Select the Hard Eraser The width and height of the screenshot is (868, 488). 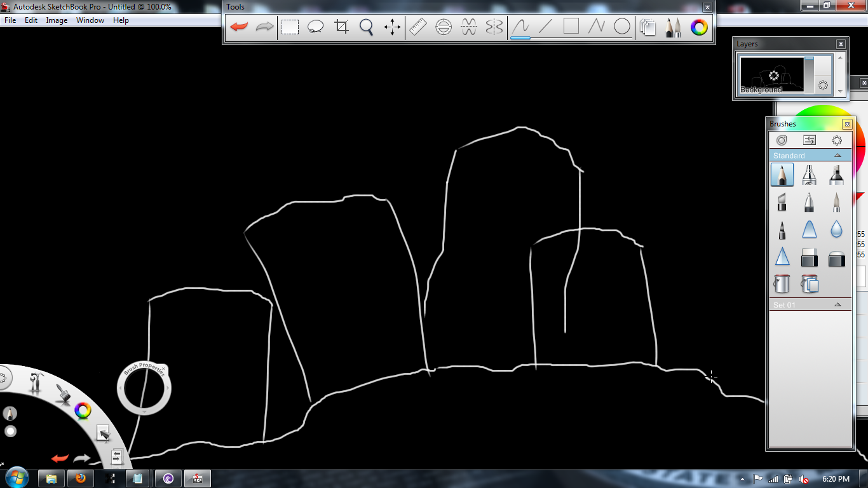(810, 257)
